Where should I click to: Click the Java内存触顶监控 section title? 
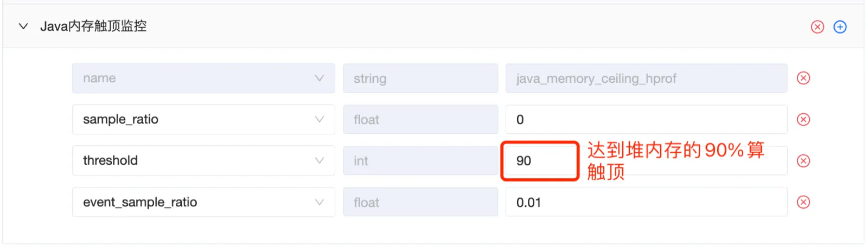pyautogui.click(x=93, y=26)
